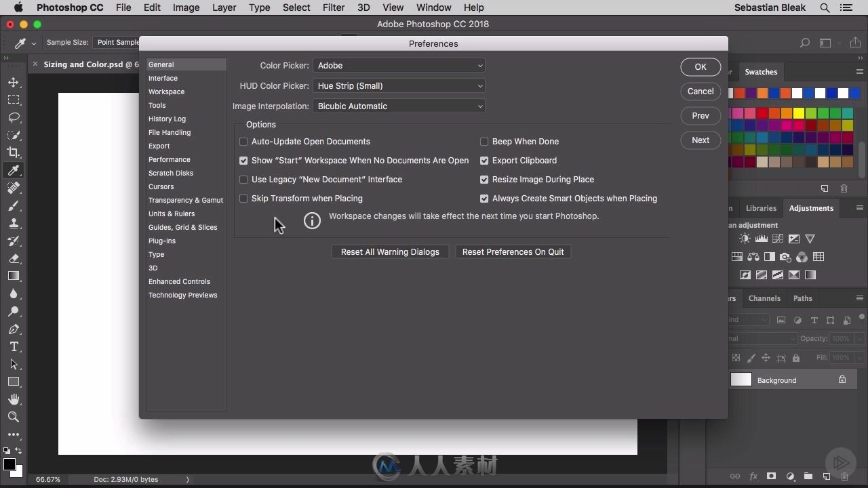The image size is (868, 488).
Task: Select the Move tool
Action: (x=14, y=82)
